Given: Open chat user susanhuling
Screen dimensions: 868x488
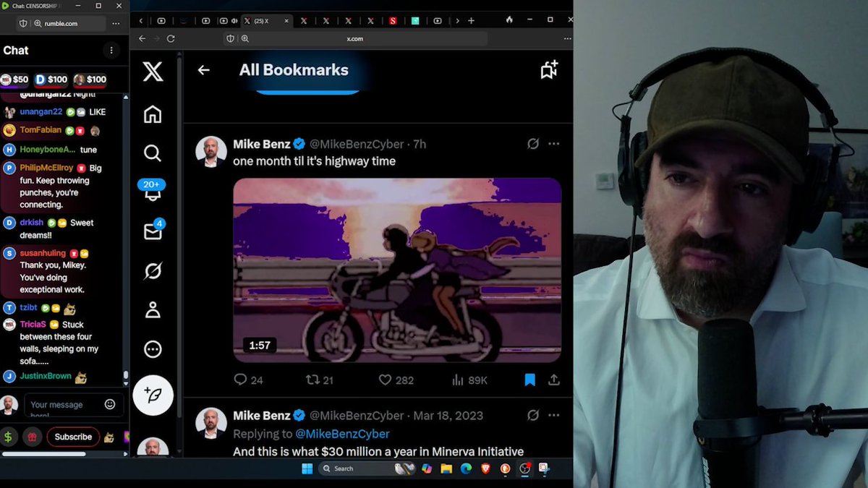Looking at the screenshot, I should [x=43, y=253].
